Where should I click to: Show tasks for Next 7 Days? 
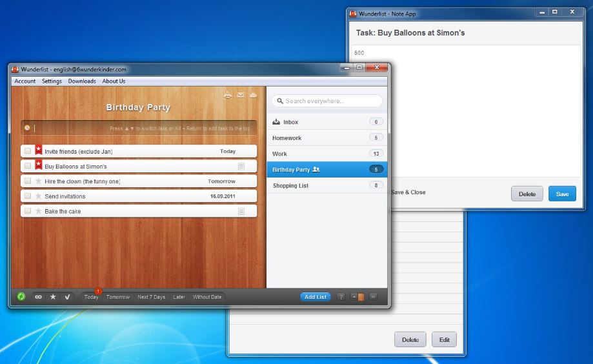click(151, 297)
